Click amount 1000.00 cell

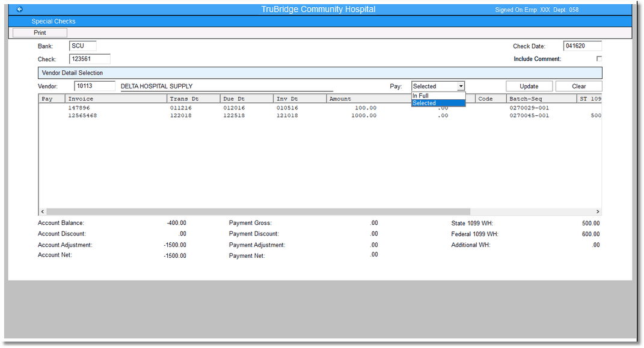[x=363, y=116]
